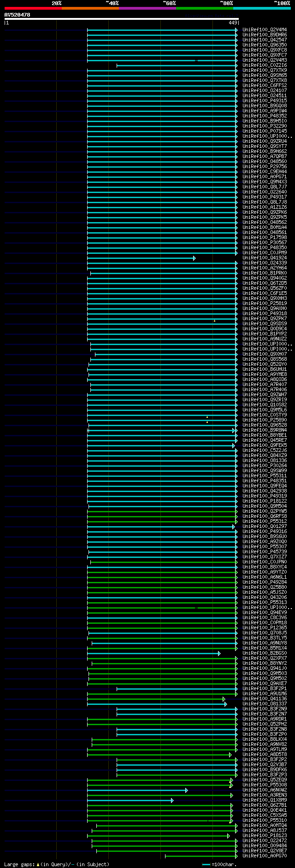Image resolution: width=295 pixels, height=868 pixels.
Task: Select hit label UniRef100_Q9ZPK7
Action: point(265,319)
